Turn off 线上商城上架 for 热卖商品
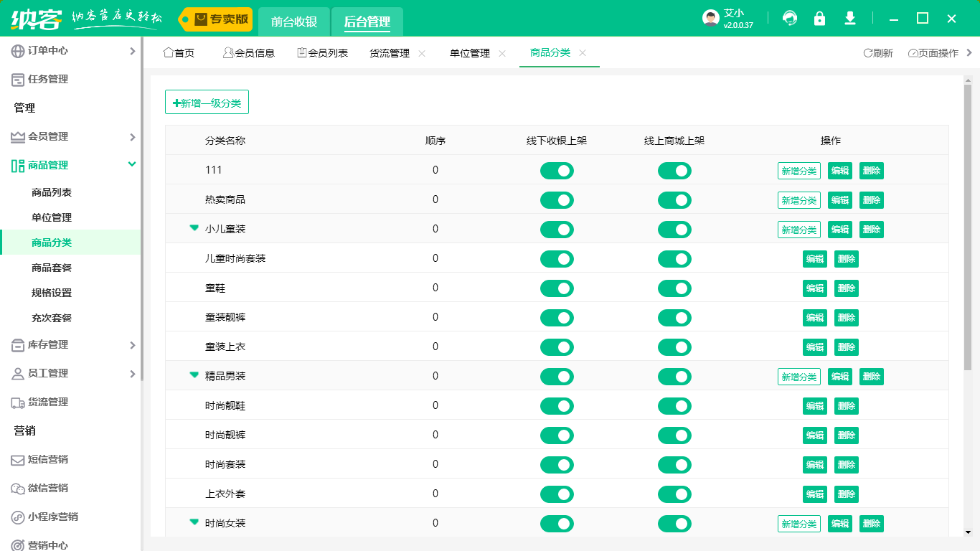 point(674,199)
